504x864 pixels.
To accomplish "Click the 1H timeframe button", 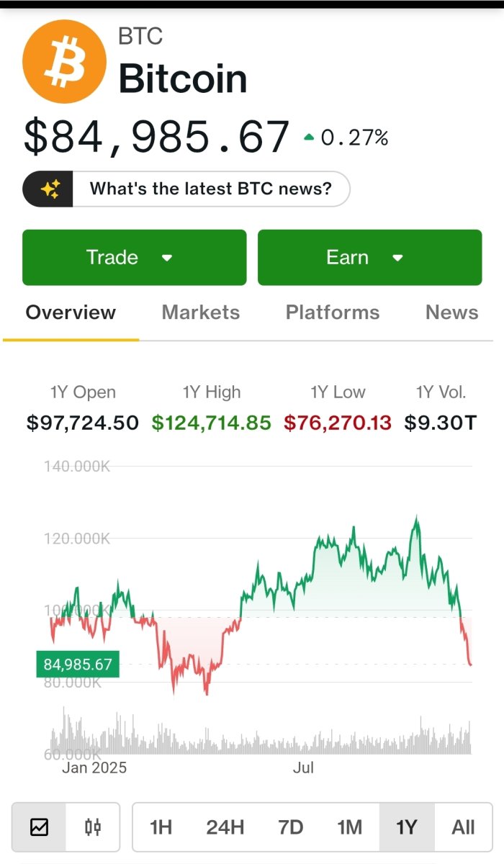I will pyautogui.click(x=160, y=827).
